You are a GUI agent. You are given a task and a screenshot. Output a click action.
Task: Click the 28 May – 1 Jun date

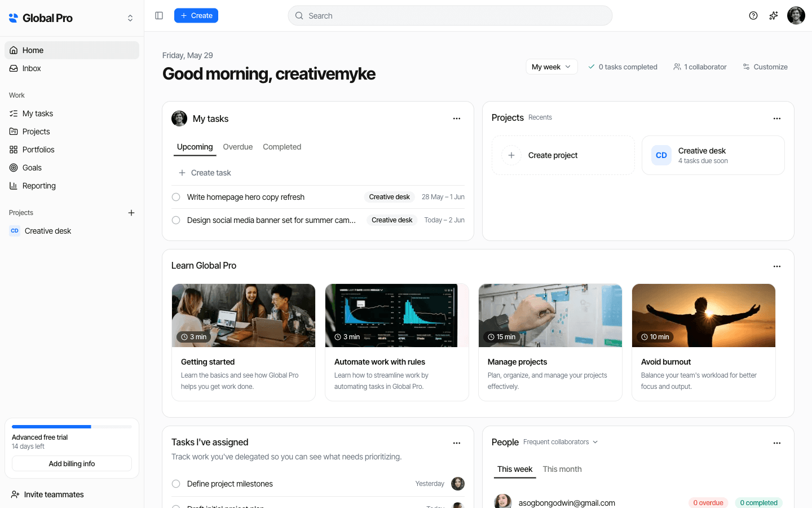[443, 197]
